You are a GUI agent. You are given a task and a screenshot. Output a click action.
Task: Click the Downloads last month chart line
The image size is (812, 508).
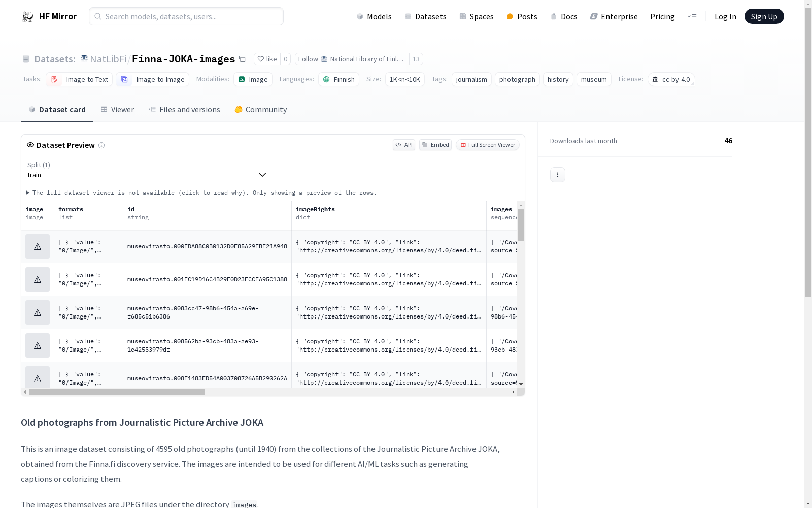point(670,142)
